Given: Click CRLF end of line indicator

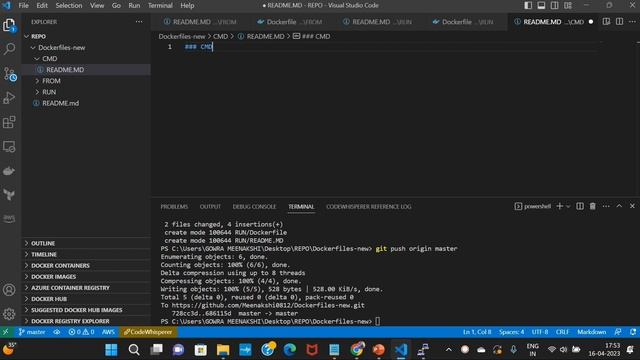Looking at the screenshot, I should click(x=562, y=332).
